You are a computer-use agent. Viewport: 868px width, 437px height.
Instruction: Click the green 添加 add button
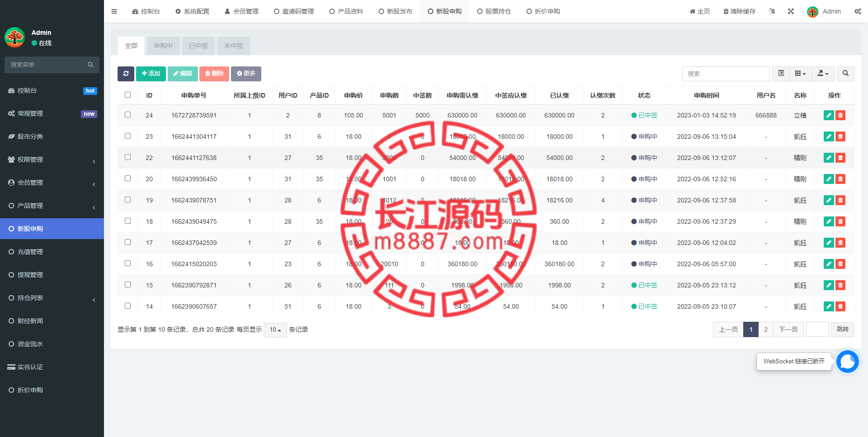(151, 74)
